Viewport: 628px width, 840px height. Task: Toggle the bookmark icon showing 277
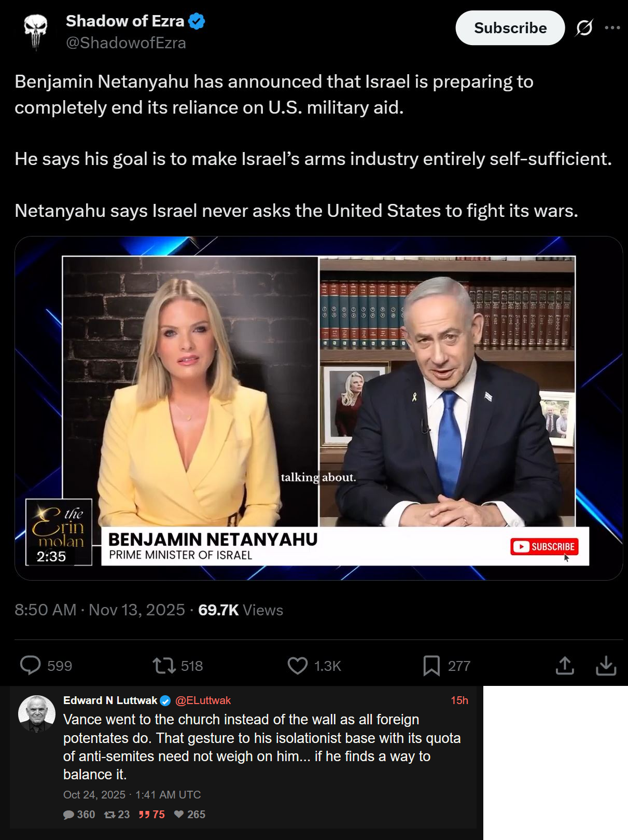click(x=431, y=666)
